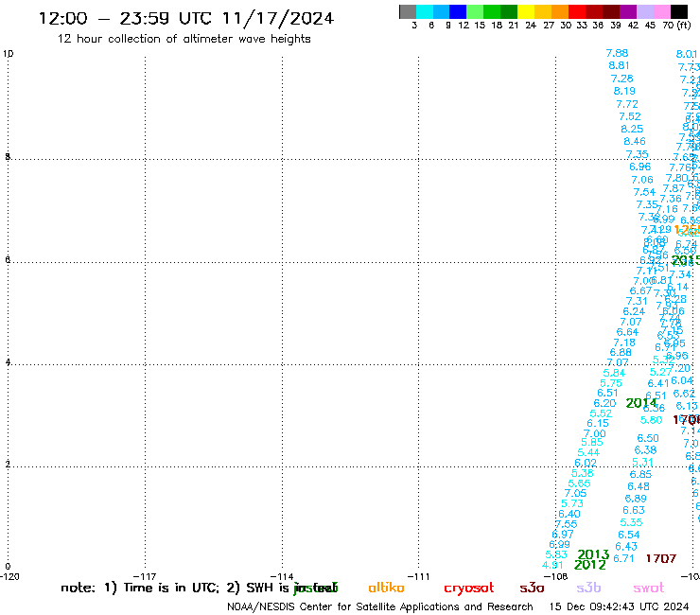This screenshot has width=700, height=615.
Task: Click the wave height value 7.00
Action: click(x=595, y=433)
